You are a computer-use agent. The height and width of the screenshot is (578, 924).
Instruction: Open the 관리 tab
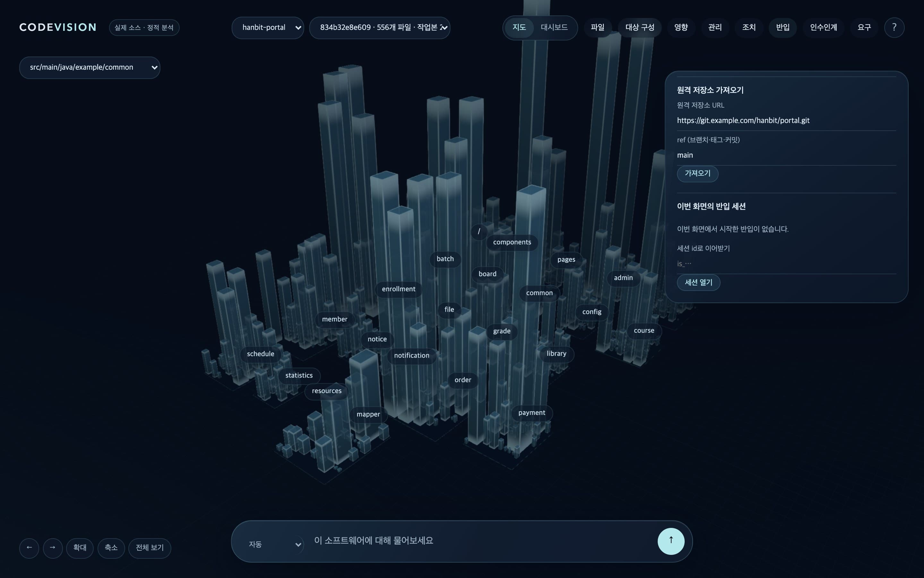(x=715, y=28)
